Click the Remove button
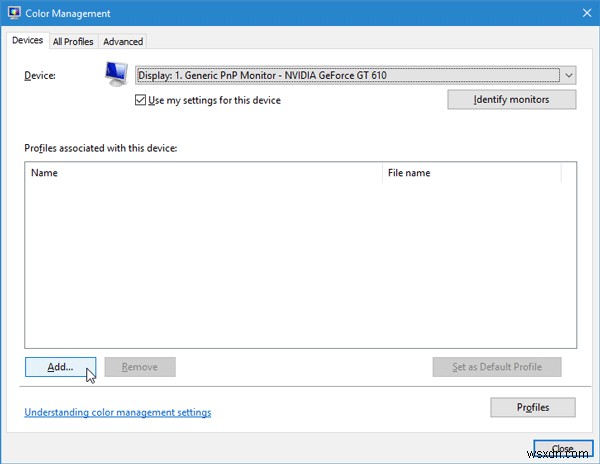 point(139,367)
